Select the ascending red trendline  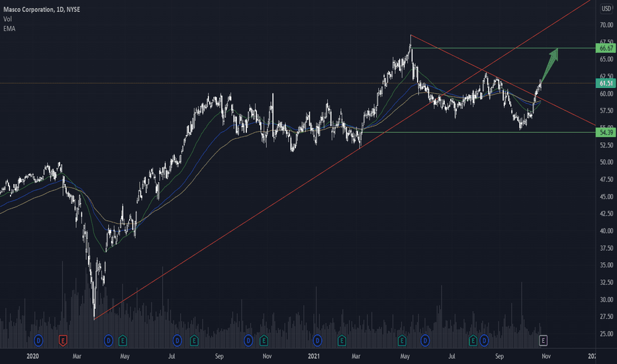click(342, 159)
